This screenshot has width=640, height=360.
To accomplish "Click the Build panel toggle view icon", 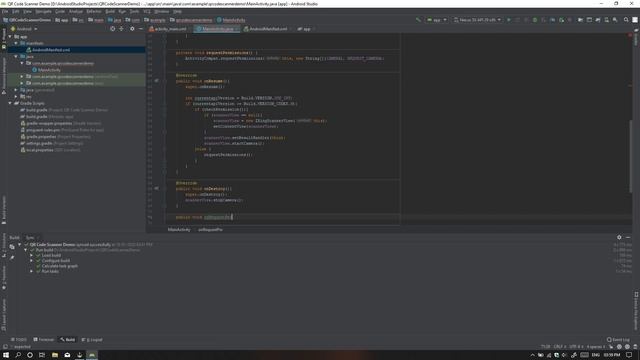I will 12,247.
